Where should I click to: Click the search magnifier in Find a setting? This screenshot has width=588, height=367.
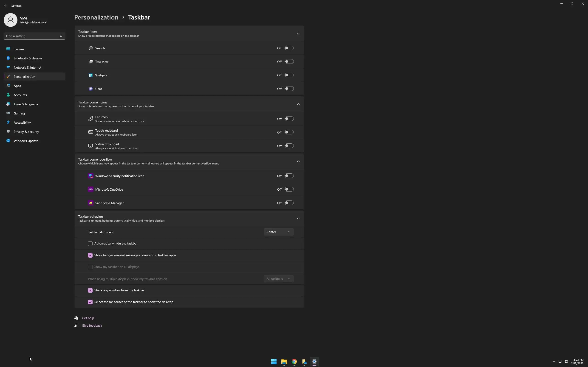[61, 36]
